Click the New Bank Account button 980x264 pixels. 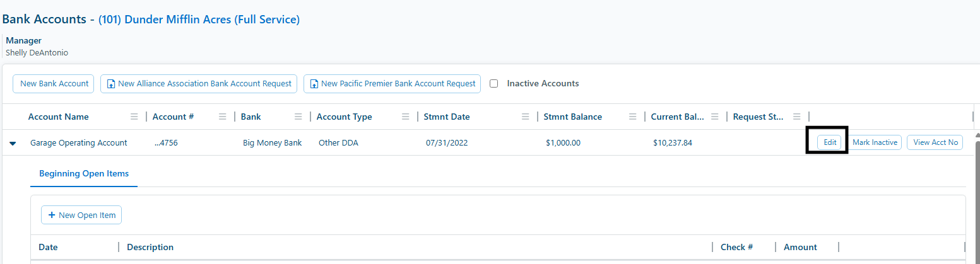coord(54,83)
